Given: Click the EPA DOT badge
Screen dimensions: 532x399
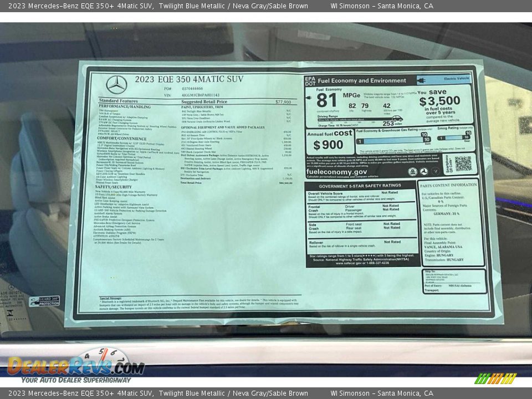Looking at the screenshot, I should pyautogui.click(x=310, y=81).
